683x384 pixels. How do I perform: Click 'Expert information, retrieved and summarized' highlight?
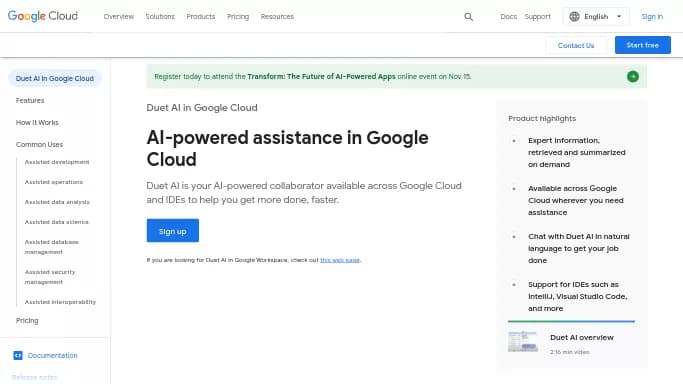tap(577, 152)
